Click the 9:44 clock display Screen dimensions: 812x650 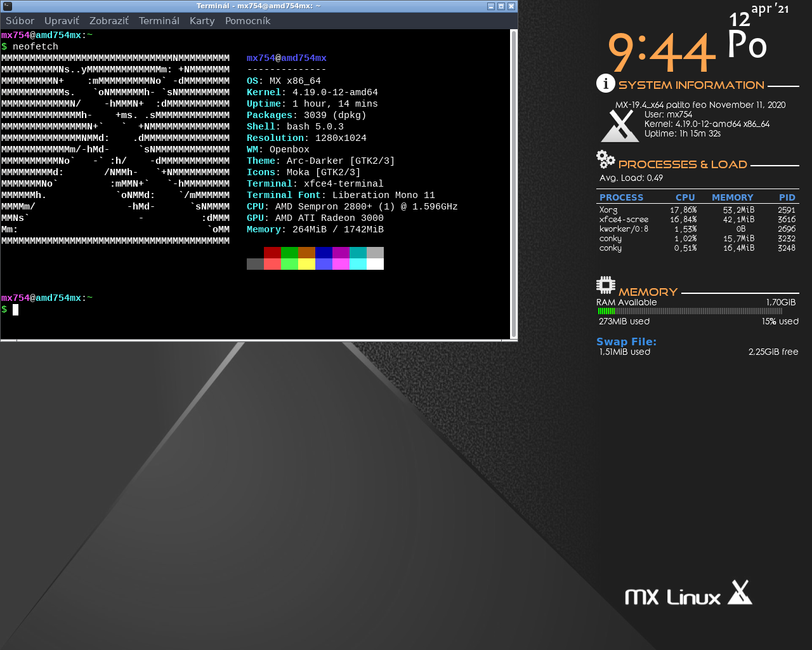(x=662, y=53)
